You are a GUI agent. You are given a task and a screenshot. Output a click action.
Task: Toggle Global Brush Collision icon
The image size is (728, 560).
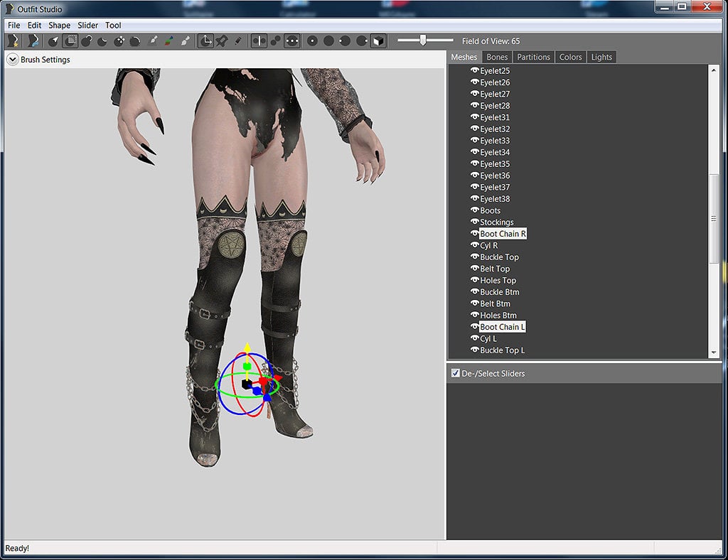coord(292,41)
